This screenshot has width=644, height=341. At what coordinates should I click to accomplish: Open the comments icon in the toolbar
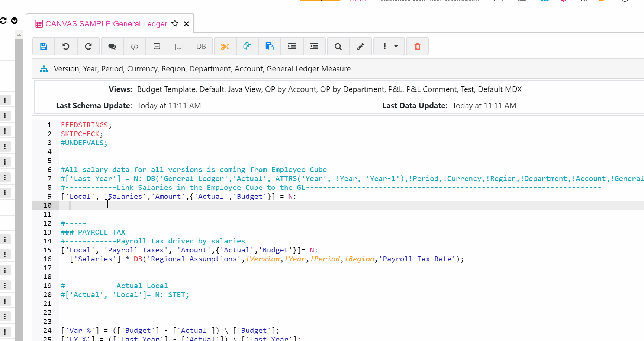[112, 46]
